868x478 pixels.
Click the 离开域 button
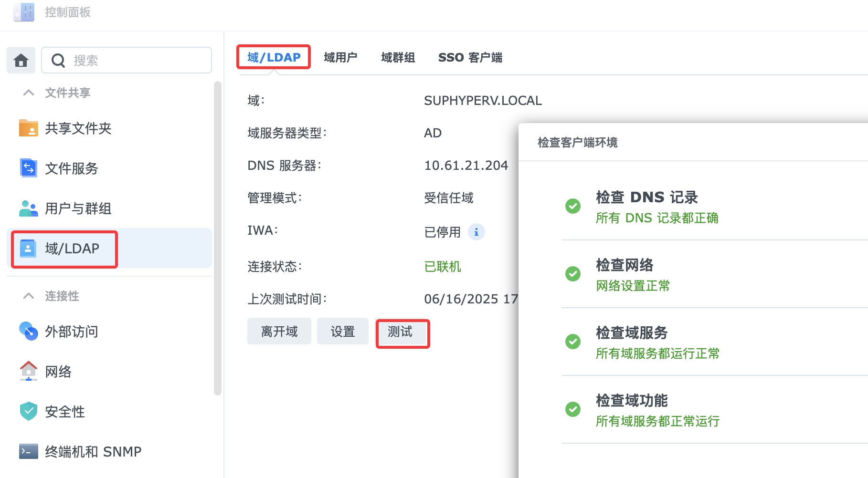pos(279,332)
